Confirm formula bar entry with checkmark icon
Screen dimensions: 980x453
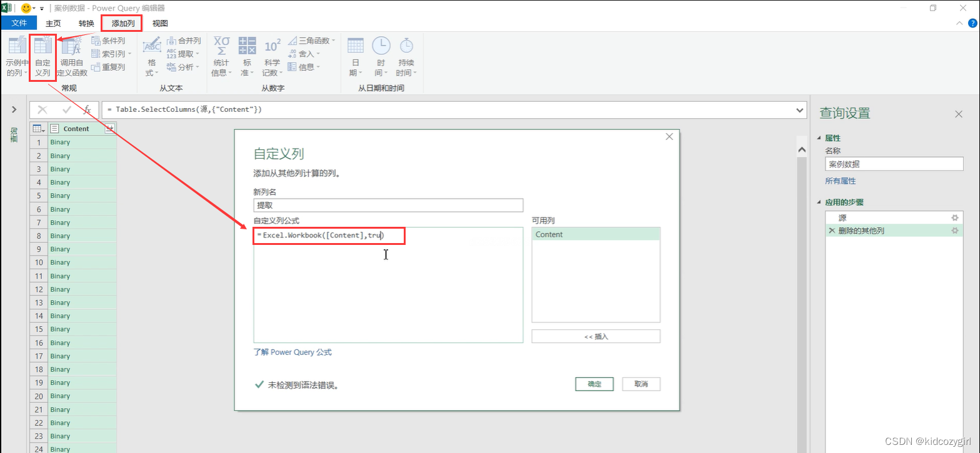(x=66, y=109)
